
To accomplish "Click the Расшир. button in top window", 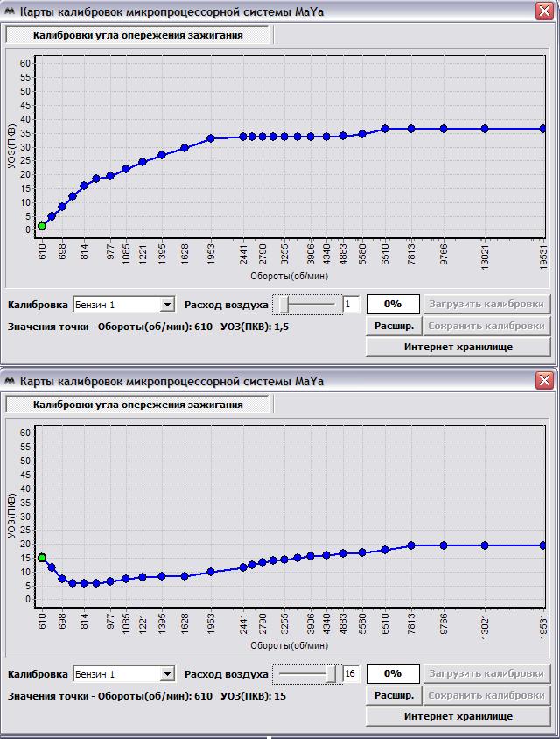I will pos(394,326).
